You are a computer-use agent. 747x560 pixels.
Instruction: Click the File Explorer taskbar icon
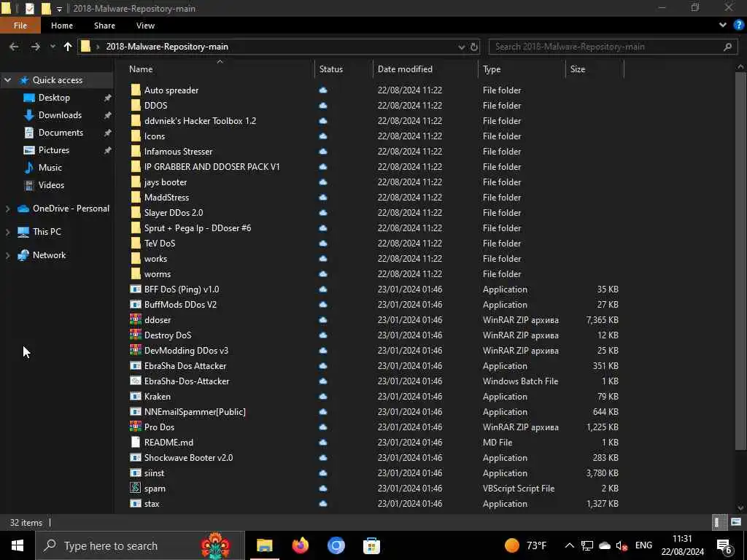264,545
